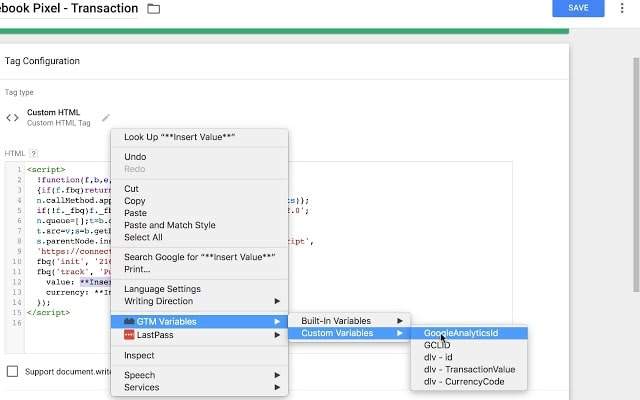
Task: Click the blue SAVE button
Action: pos(578,8)
